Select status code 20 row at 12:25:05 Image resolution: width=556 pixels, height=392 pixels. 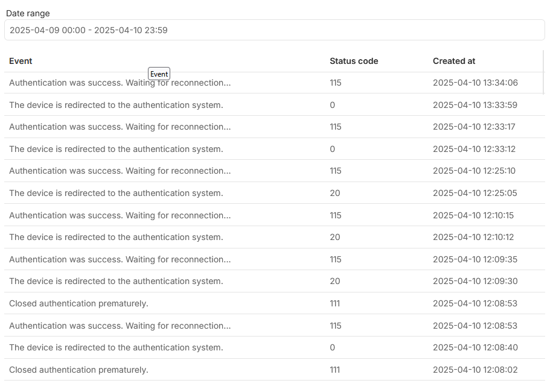(x=275, y=193)
